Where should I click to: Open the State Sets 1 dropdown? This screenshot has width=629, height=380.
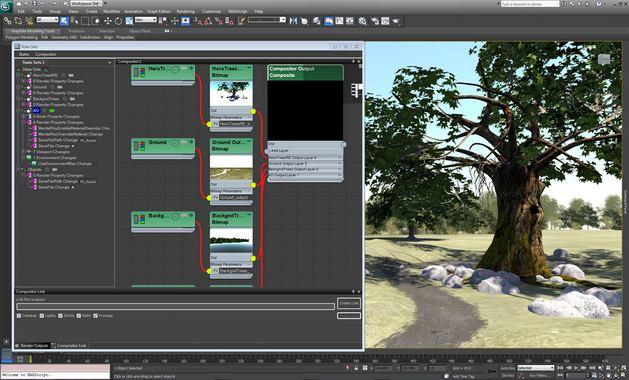click(x=65, y=63)
